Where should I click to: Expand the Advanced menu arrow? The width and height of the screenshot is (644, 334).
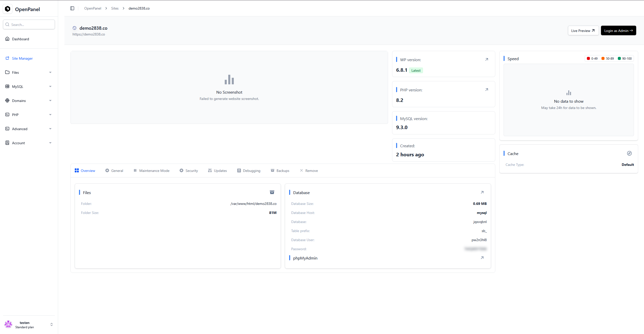click(x=50, y=129)
